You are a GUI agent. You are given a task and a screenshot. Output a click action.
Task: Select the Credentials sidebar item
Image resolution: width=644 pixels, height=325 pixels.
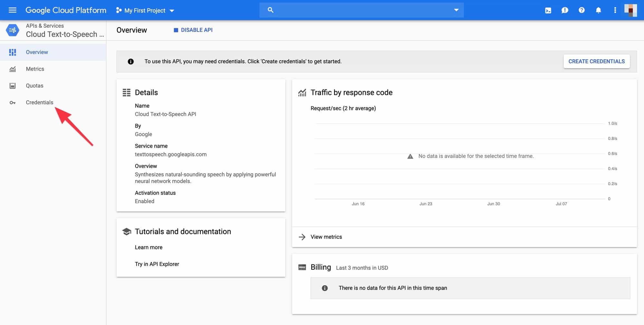click(53, 102)
